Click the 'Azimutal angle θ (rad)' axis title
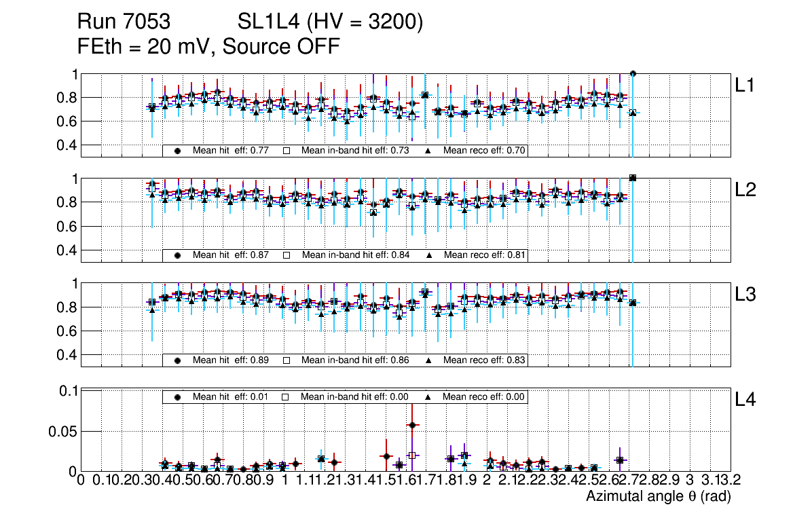The height and width of the screenshot is (524, 812). point(658,498)
